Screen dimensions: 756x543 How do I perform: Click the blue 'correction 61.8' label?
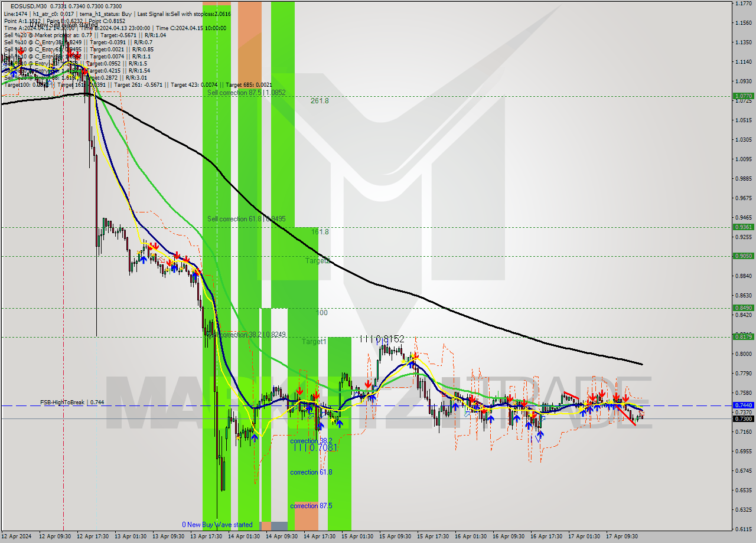[311, 472]
